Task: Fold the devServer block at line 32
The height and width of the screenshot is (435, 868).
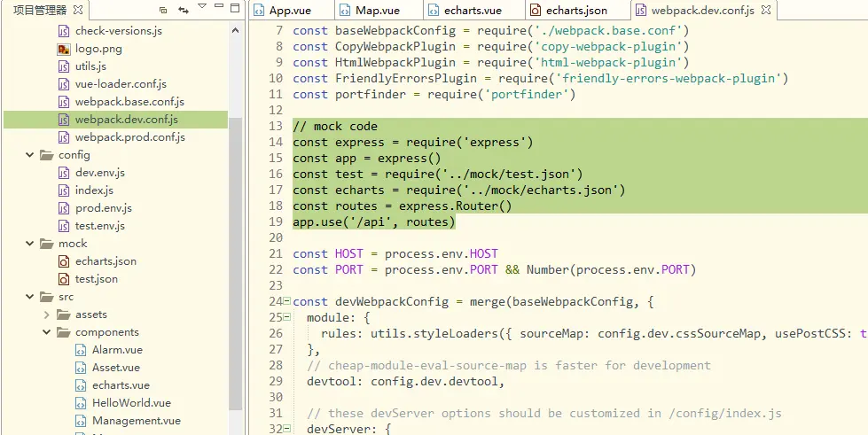Action: coord(286,429)
